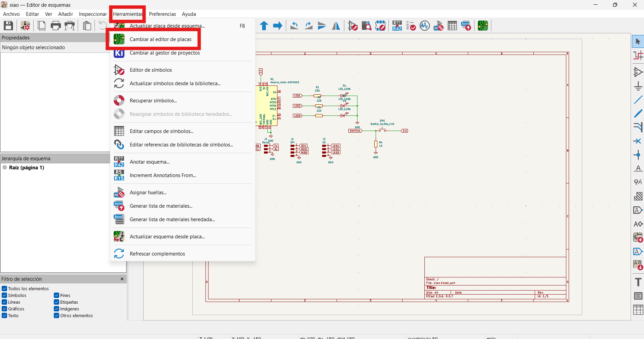Click the Undo arrow icon
This screenshot has height=339, width=644.
click(103, 26)
